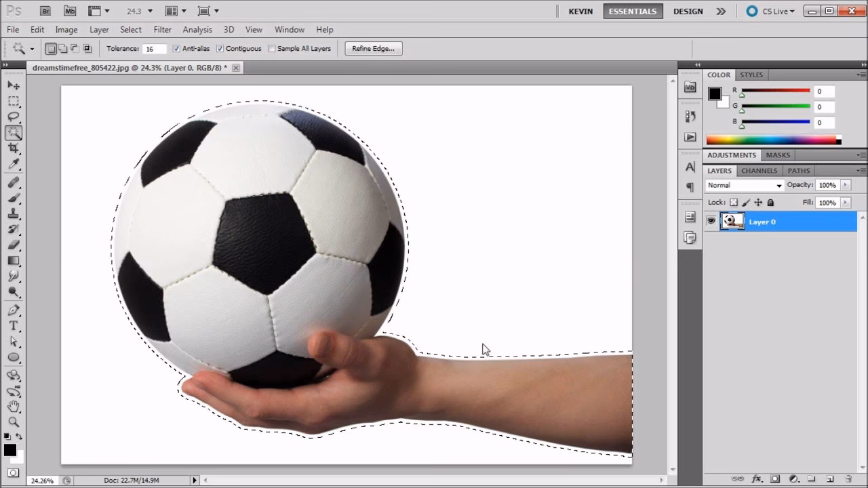Select the Horizontal Type tool
This screenshot has height=488, width=868.
coord(14,325)
